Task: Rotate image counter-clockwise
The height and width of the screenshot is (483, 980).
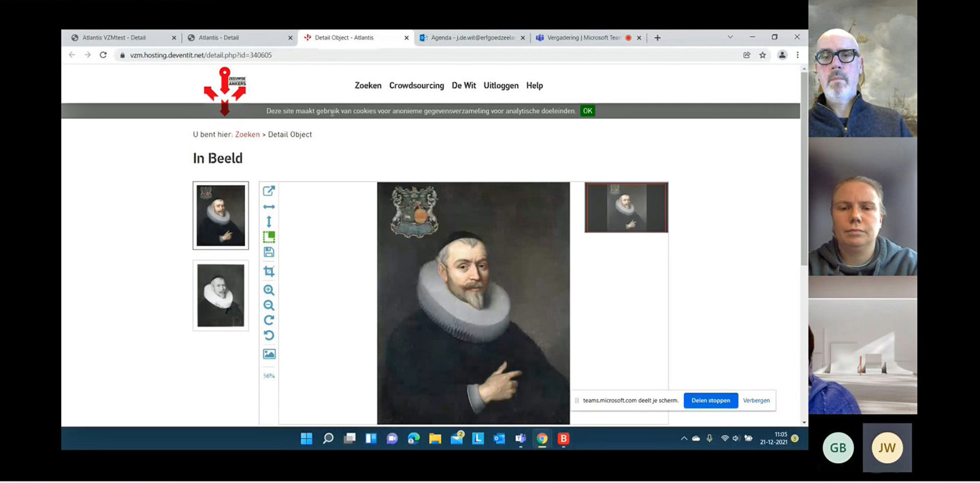Action: [x=269, y=335]
